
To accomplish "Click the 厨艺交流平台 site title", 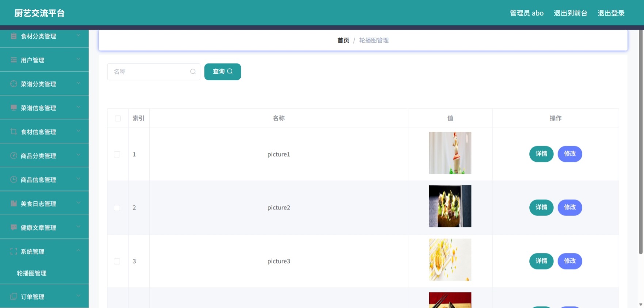I will click(x=39, y=13).
